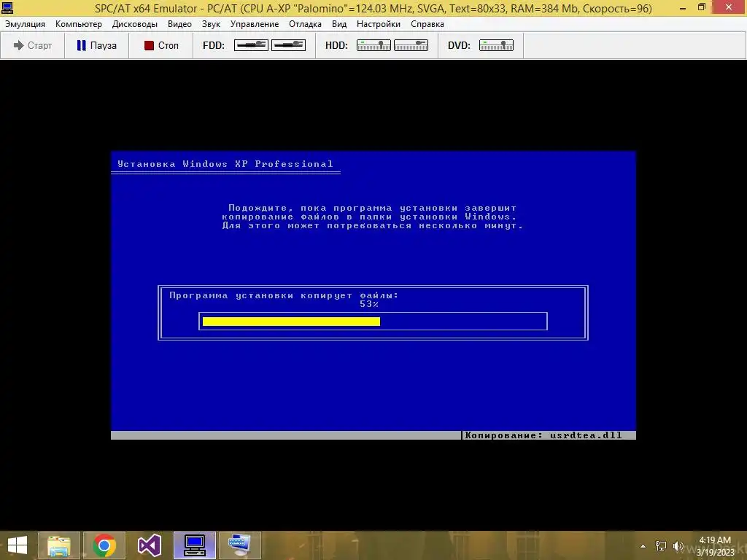Close the emulator window
The width and height of the screenshot is (747, 560).
[729, 7]
